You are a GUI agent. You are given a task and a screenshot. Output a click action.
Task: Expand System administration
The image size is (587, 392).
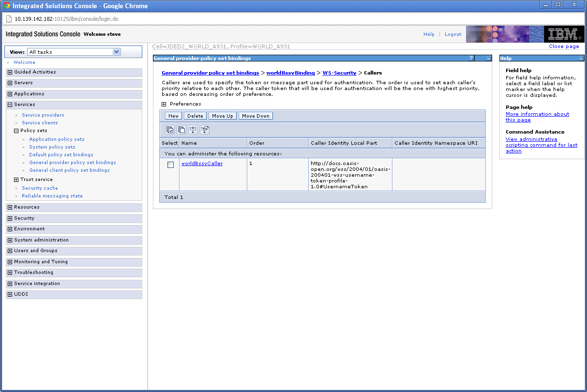point(10,240)
